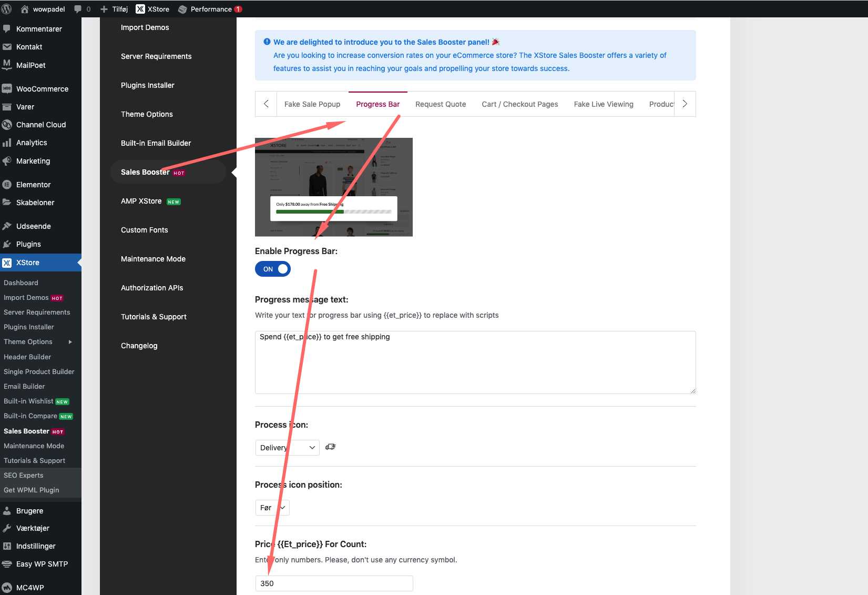
Task: Open Header Builder in the submenu
Action: (x=27, y=357)
